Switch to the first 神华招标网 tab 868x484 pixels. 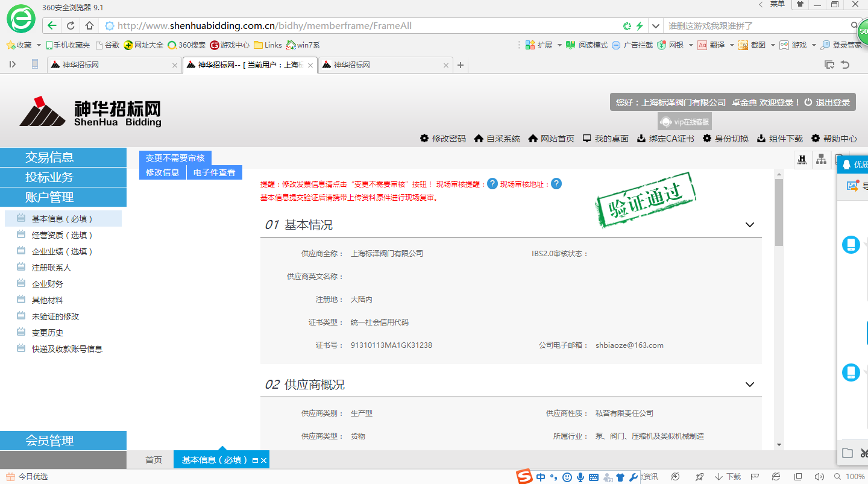pyautogui.click(x=114, y=65)
